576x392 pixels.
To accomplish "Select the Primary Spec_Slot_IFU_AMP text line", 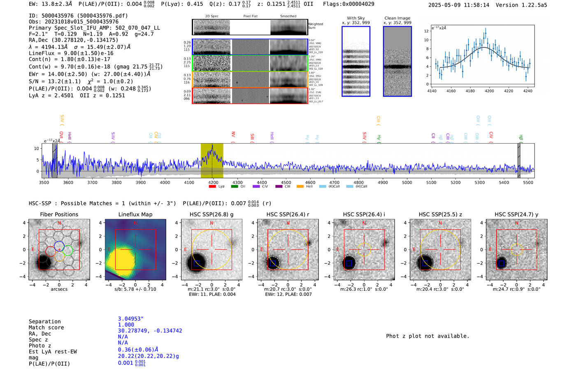I will (95, 28).
